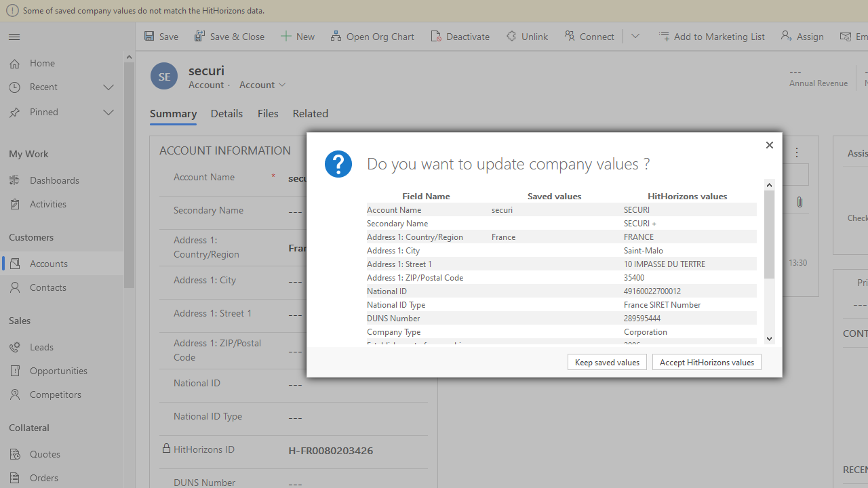Click saved value 'France' in dialog

503,237
